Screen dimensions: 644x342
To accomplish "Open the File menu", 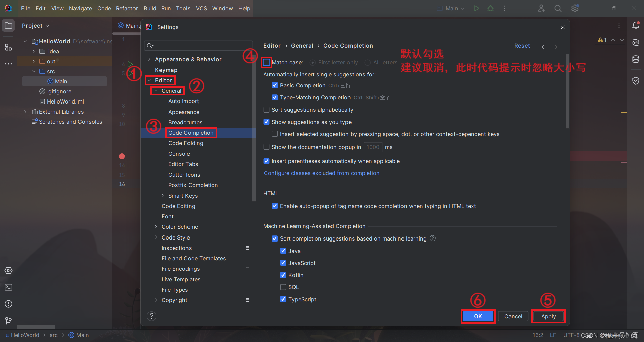I will click(25, 8).
